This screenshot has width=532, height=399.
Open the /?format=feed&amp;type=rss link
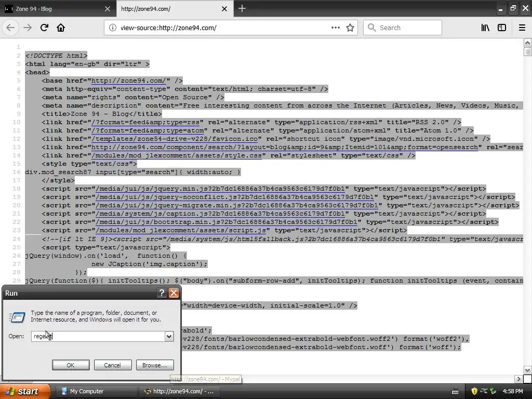[x=145, y=122]
